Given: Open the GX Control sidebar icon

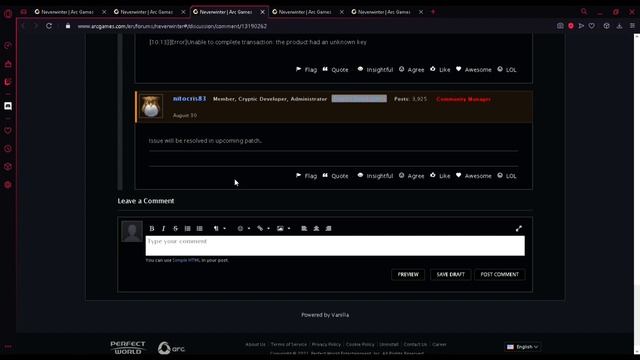Looking at the screenshot, I should (x=8, y=46).
